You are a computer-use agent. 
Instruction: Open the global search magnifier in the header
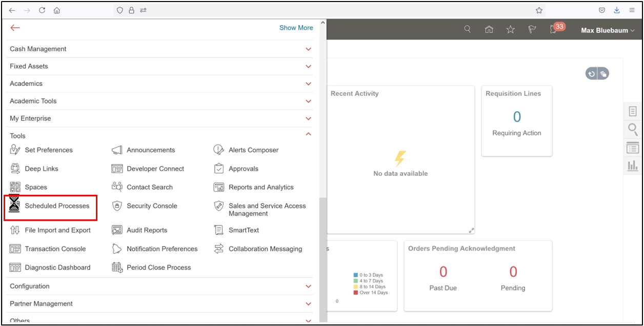pos(467,29)
